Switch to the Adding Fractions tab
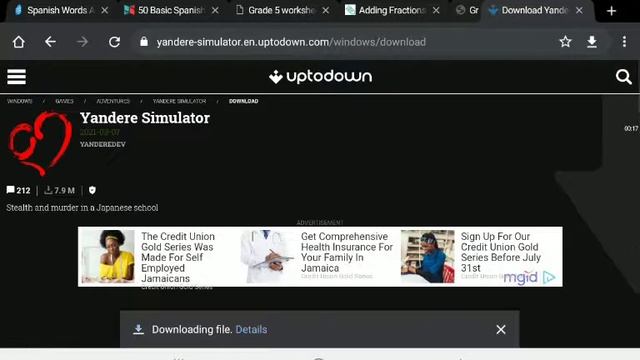 click(x=385, y=10)
